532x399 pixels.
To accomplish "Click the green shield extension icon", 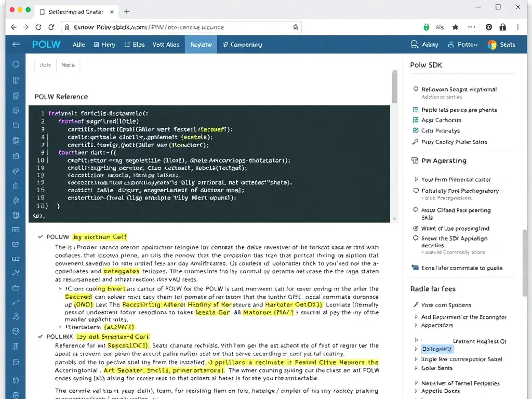I will [426, 27].
